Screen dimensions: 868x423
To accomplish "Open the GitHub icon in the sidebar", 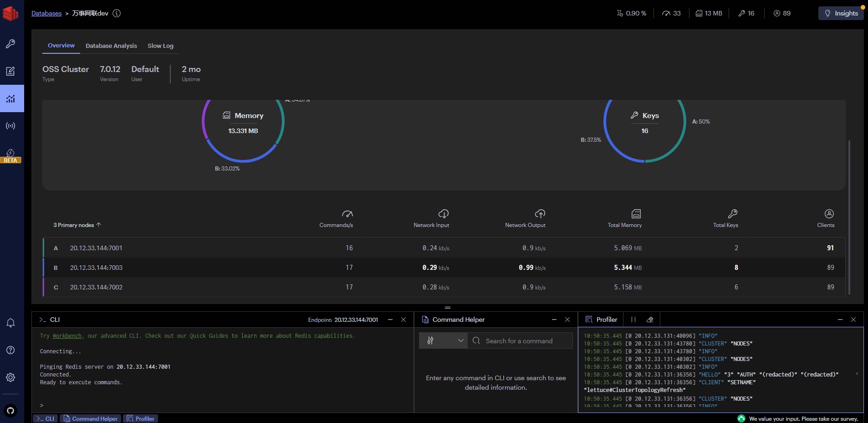I will coord(10,411).
